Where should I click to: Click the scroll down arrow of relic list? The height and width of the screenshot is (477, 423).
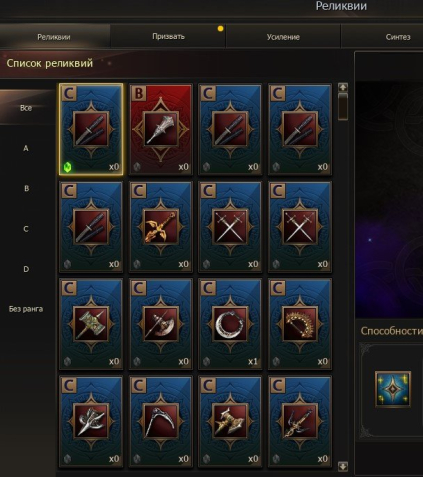click(343, 466)
